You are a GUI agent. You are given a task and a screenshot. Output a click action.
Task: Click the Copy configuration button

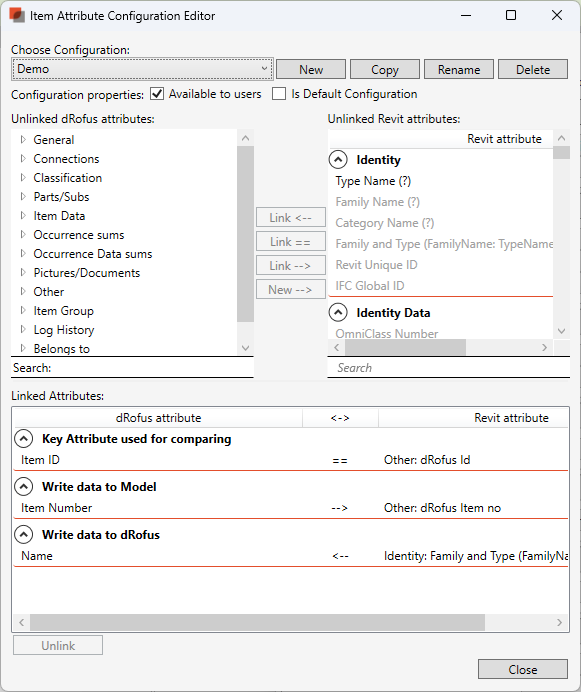pos(385,70)
